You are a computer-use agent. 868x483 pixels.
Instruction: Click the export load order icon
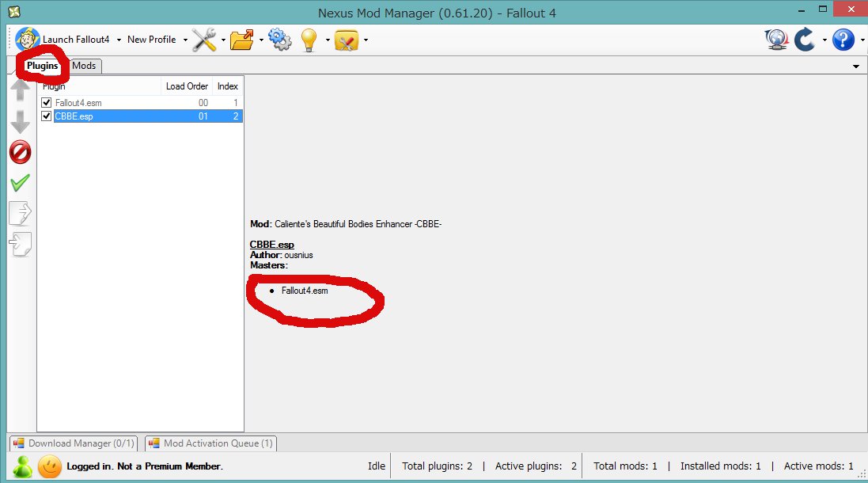21,213
